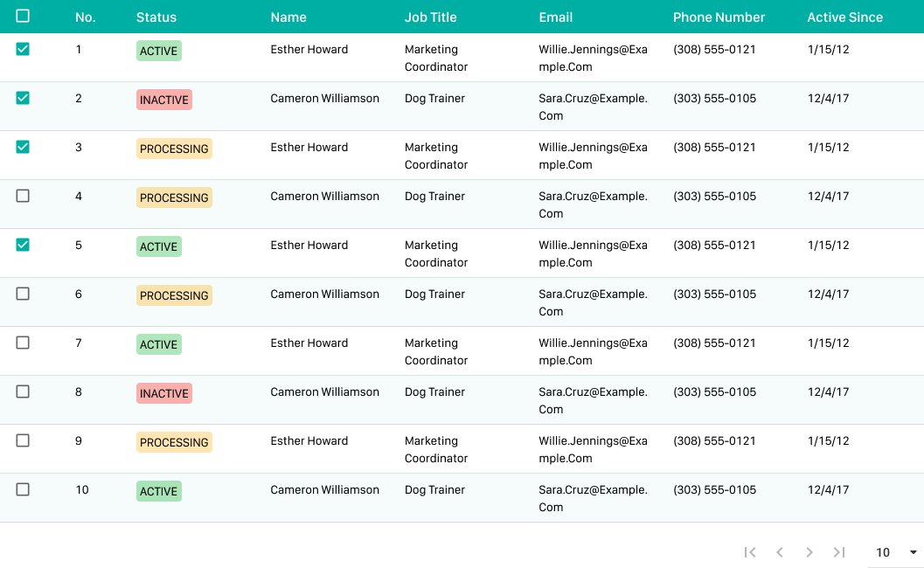
Task: Uncheck the checkbox for row 5
Action: point(23,245)
